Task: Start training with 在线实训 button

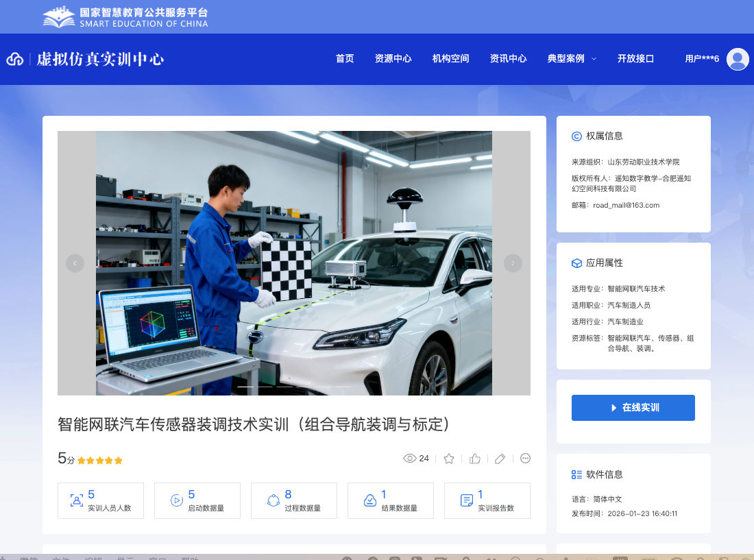Action: coord(633,408)
